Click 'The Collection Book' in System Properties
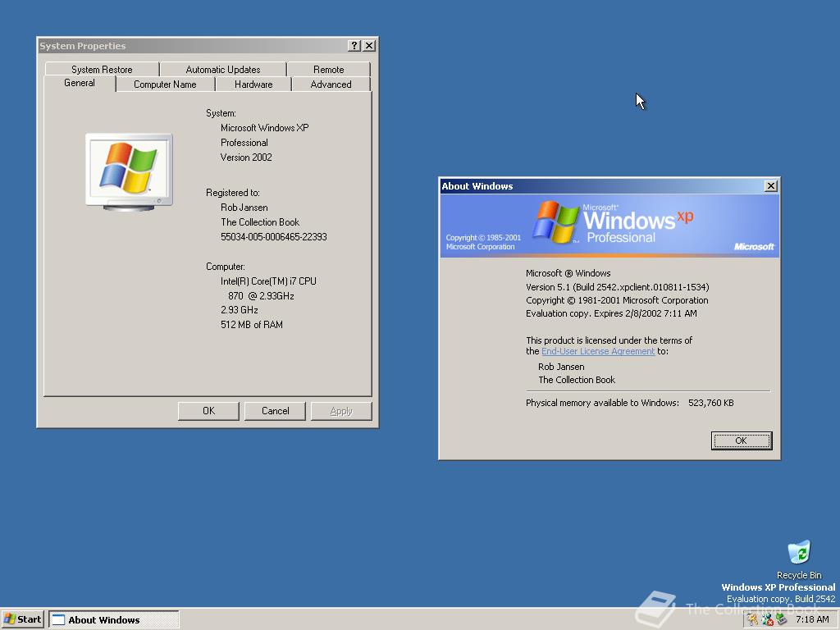The height and width of the screenshot is (630, 840). point(260,222)
